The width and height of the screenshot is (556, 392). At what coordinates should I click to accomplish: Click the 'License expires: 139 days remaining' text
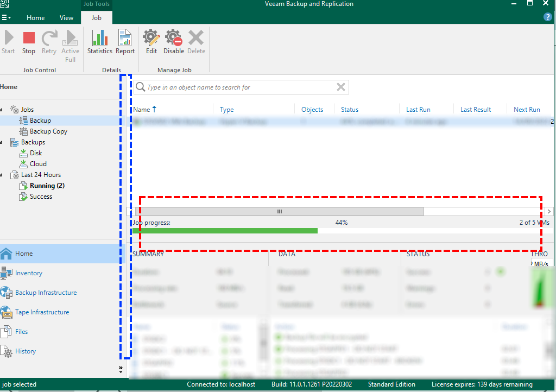(x=482, y=384)
